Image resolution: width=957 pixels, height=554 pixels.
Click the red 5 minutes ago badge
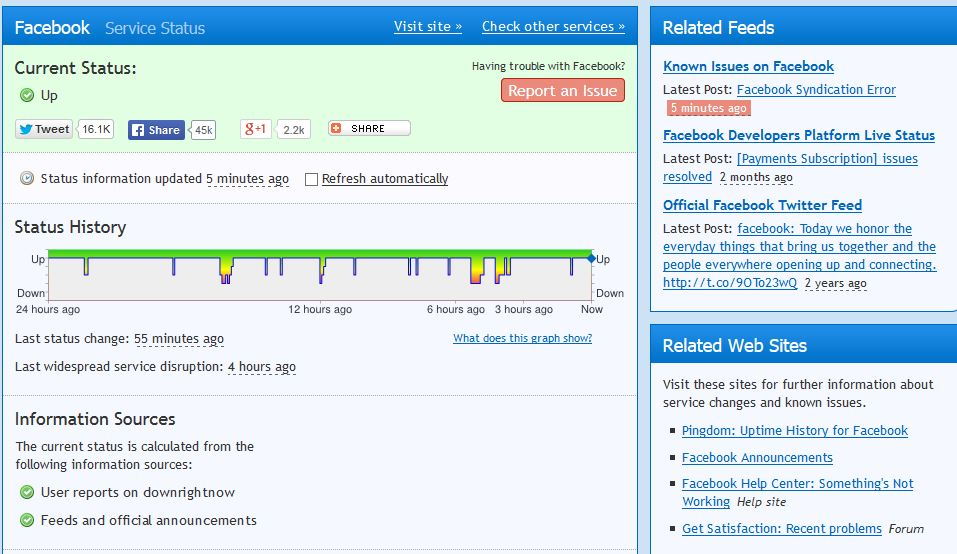(709, 108)
